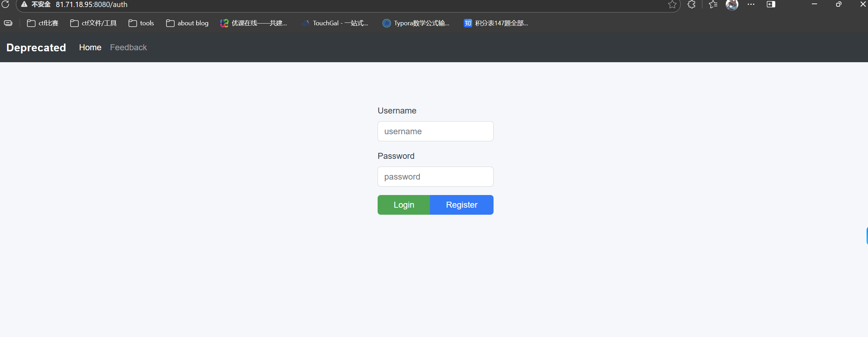Focus the password input field

click(436, 177)
